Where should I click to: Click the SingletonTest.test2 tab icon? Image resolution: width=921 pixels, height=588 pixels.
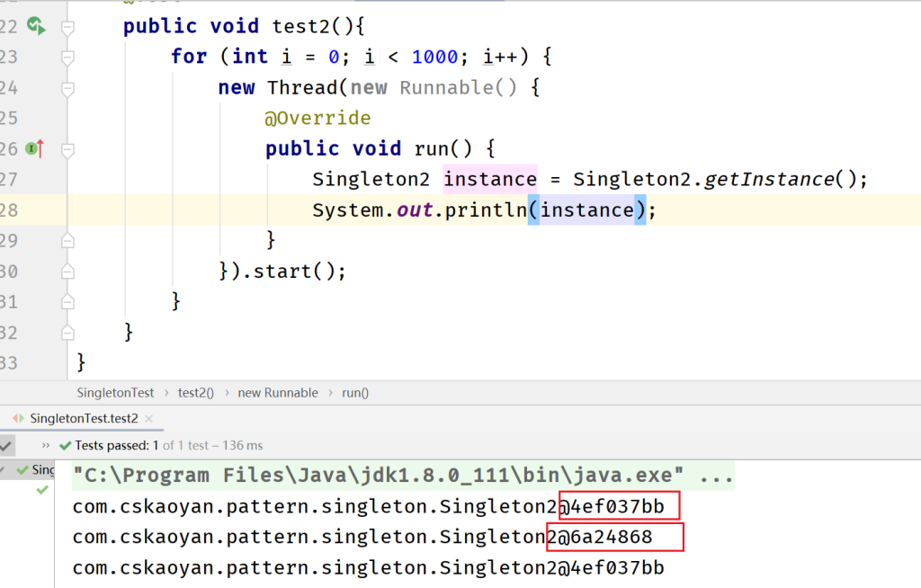[19, 418]
